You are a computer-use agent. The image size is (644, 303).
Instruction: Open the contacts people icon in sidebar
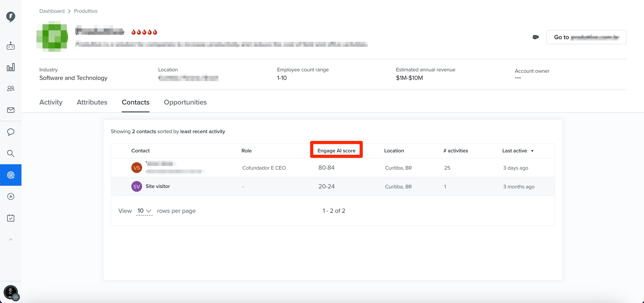pyautogui.click(x=11, y=88)
